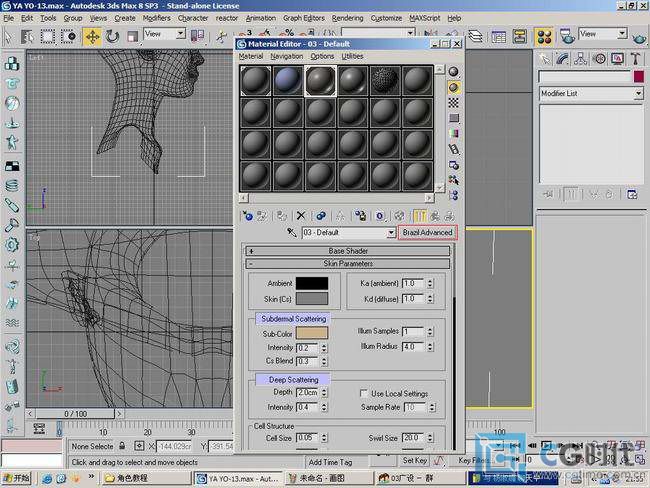Click Get Material icon
650x488 pixels.
pyautogui.click(x=247, y=216)
